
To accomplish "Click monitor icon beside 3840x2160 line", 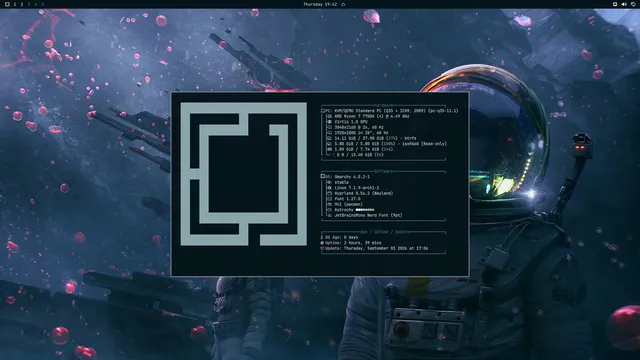I will click(329, 127).
